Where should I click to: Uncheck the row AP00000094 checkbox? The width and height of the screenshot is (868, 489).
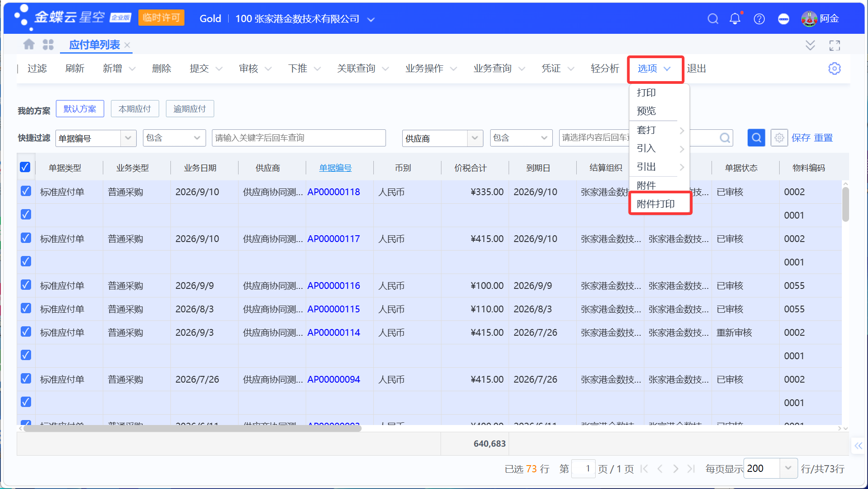[26, 379]
